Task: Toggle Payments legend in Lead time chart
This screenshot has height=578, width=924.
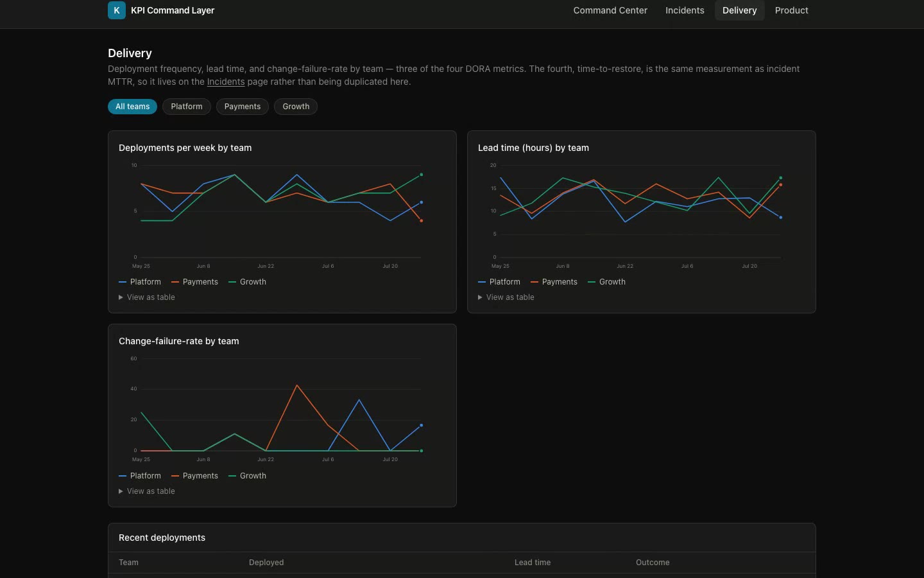Action: (554, 282)
